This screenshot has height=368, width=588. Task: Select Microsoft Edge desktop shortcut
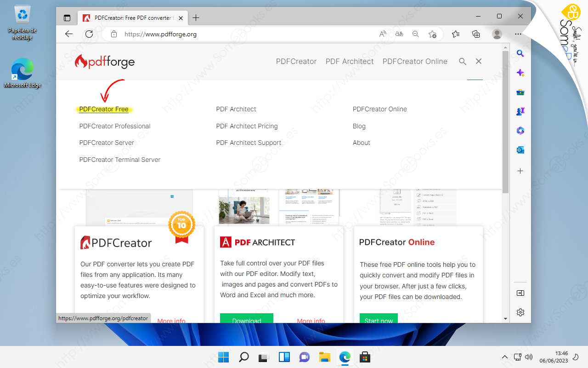(22, 73)
